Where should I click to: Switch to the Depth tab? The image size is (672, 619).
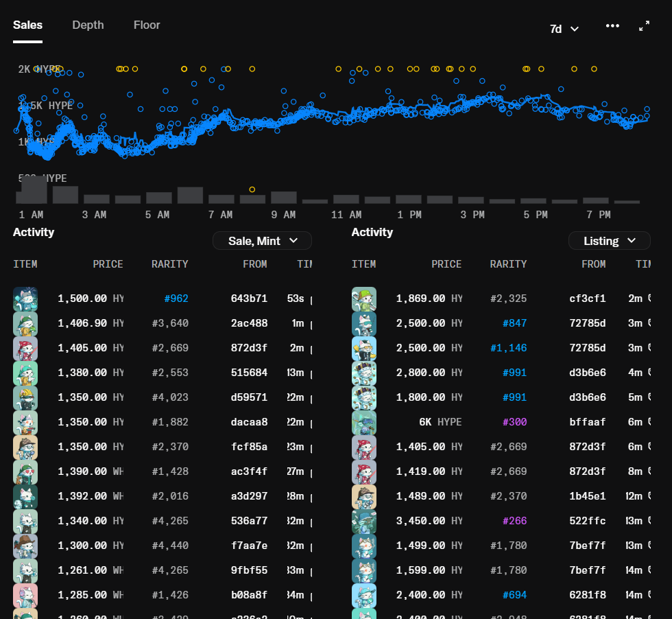[x=88, y=25]
